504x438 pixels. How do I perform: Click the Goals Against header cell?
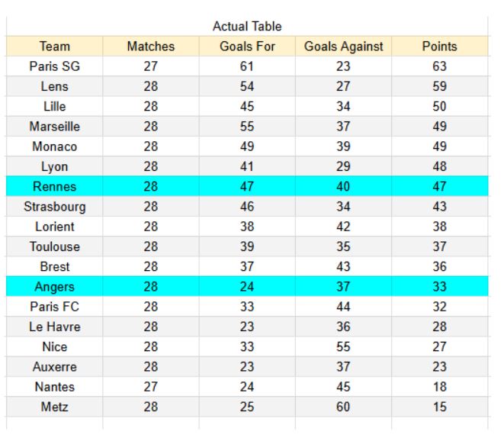(343, 47)
